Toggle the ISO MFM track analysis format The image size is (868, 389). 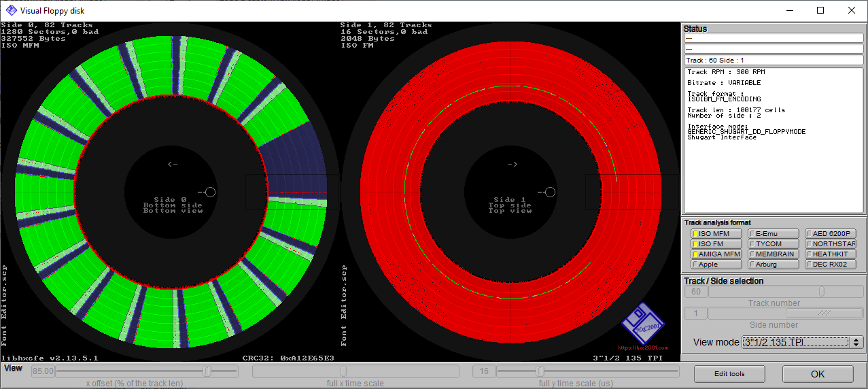[x=716, y=234]
